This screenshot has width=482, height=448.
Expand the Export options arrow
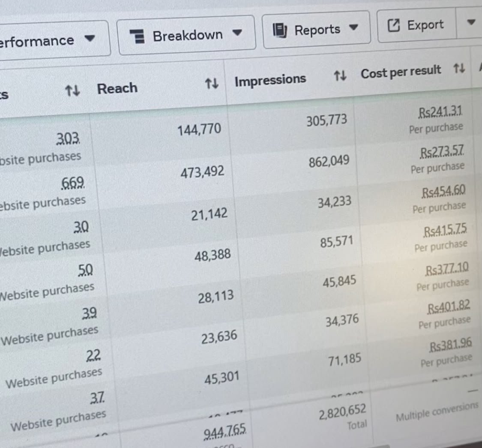tap(470, 22)
